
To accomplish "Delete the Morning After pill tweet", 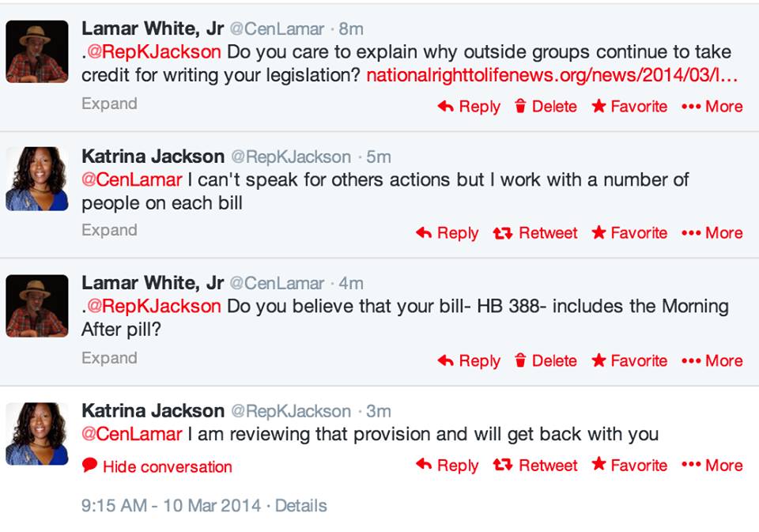I will tap(546, 361).
